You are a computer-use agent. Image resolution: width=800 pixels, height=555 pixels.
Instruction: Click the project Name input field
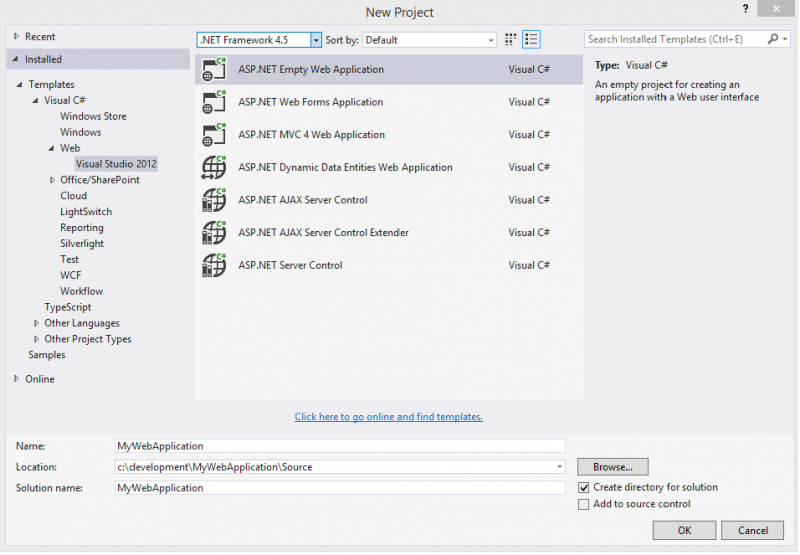[340, 446]
